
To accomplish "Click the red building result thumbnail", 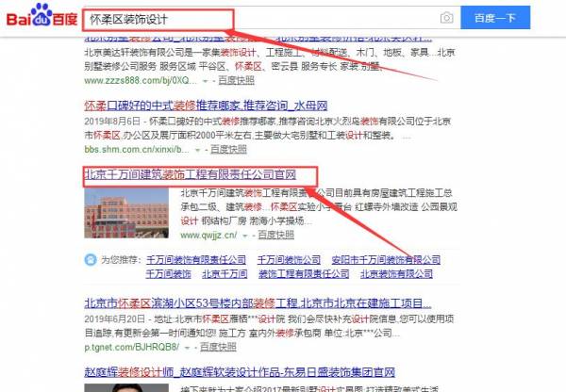I will tap(118, 213).
